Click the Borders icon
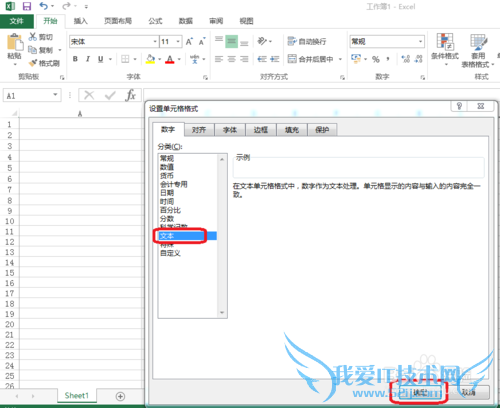The width and height of the screenshot is (500, 408). 125,59
